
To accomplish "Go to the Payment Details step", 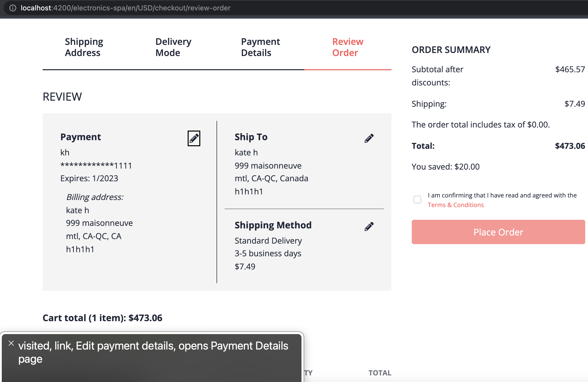I will click(x=260, y=47).
